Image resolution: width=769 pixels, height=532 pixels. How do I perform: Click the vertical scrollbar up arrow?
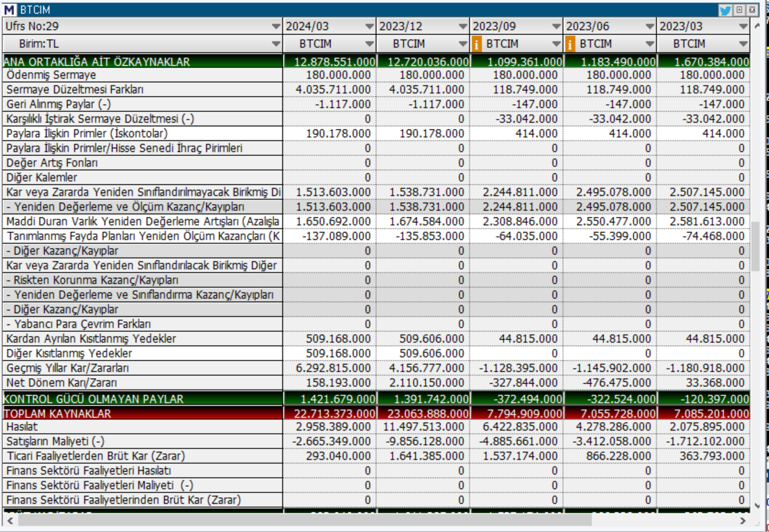point(757,26)
